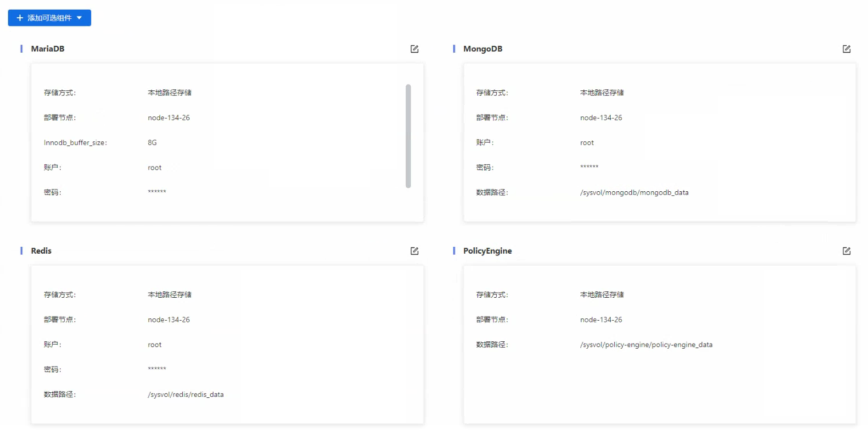
Task: Click Redis 部署节点 value node-134-26
Action: [x=168, y=319]
